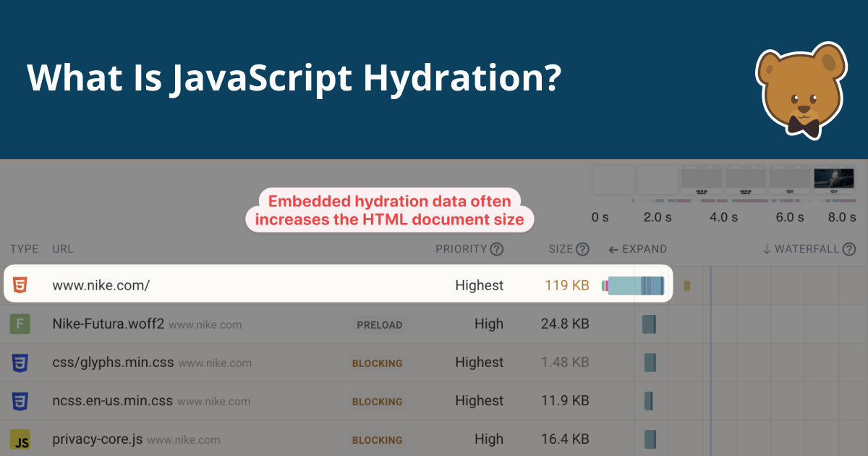
Task: Toggle the BLOCKING badge on privacy-core.js
Action: pyautogui.click(x=377, y=440)
